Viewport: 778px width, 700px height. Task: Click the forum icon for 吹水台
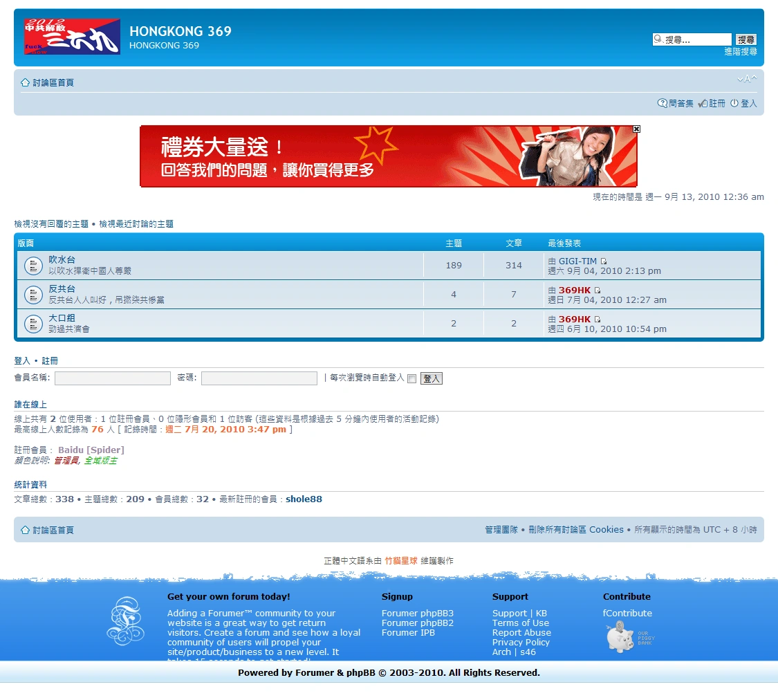pos(33,266)
